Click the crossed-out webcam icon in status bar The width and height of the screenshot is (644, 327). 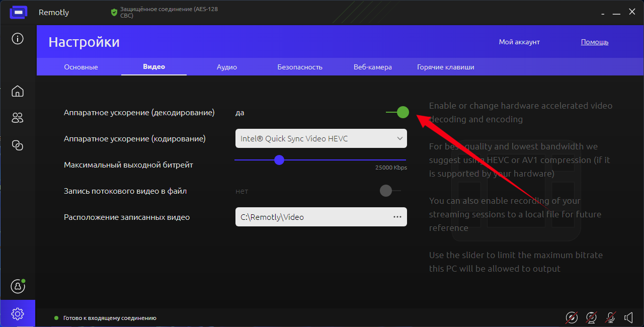591,317
